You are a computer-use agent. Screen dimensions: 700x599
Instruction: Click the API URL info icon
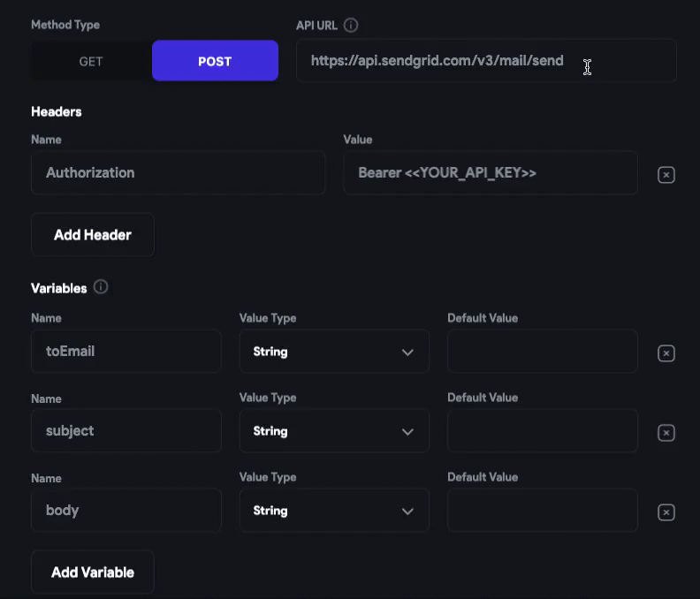[351, 25]
